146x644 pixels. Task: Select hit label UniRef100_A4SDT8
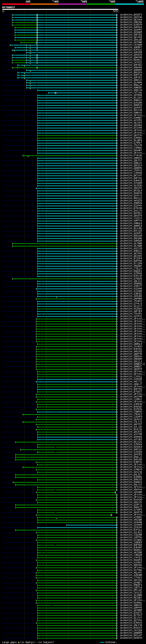131,638
